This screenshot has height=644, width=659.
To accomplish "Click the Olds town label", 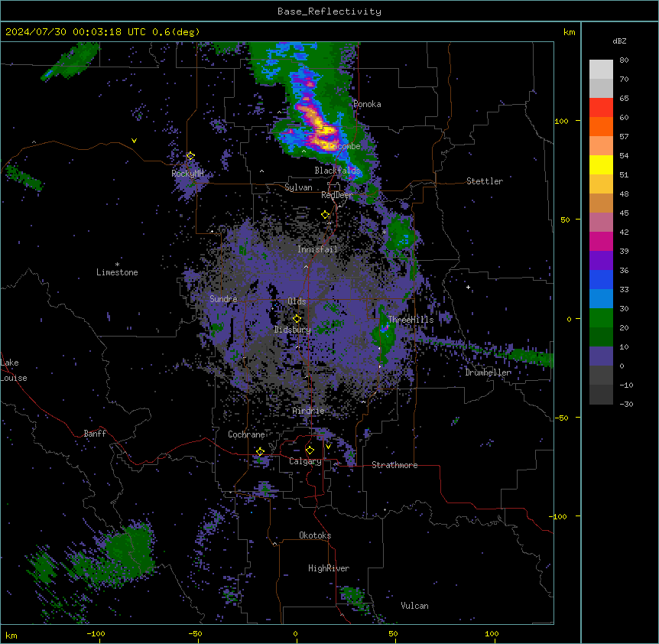I will coord(297,301).
